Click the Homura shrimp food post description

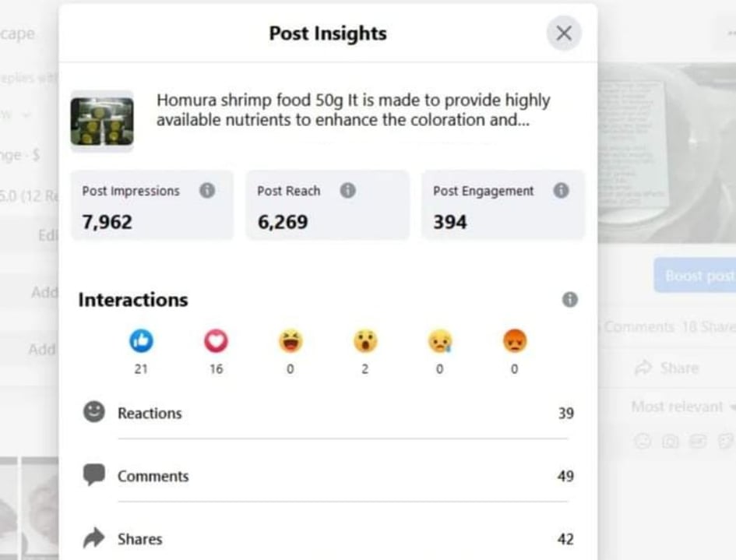[x=353, y=110]
